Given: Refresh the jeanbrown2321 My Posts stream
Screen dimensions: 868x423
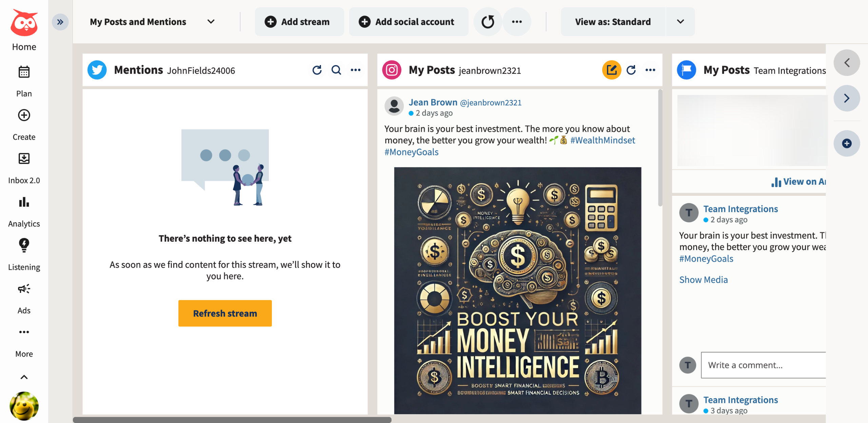Looking at the screenshot, I should 631,70.
